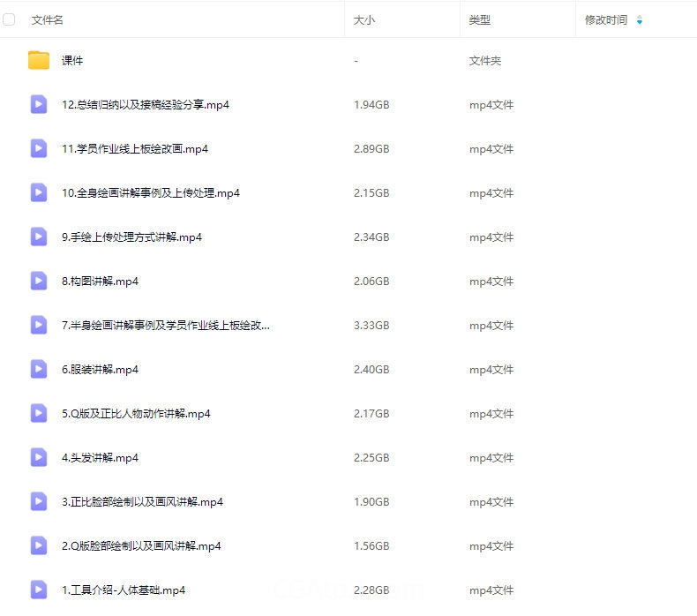
Task: Toggle the select-all checkbox in header
Action: click(x=10, y=19)
